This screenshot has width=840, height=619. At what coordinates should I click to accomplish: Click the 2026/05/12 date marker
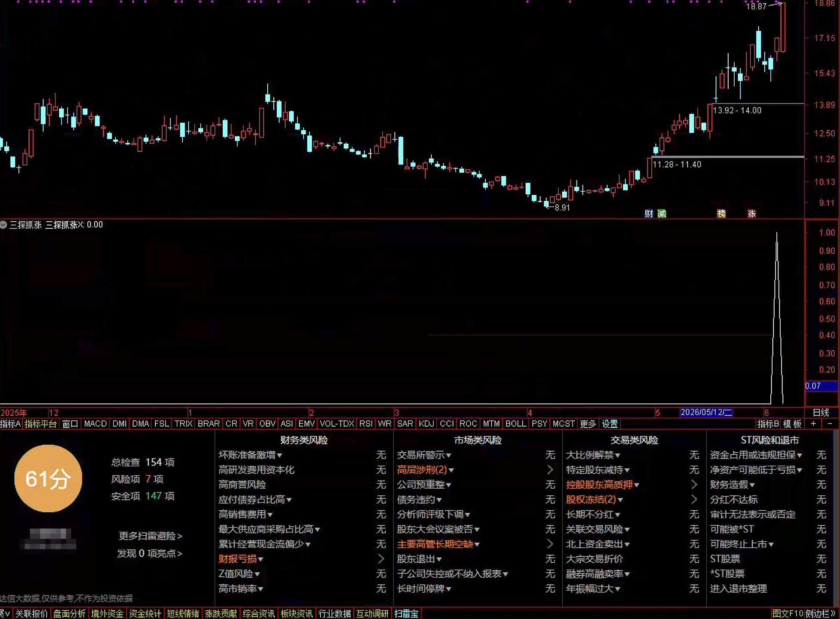pos(706,412)
